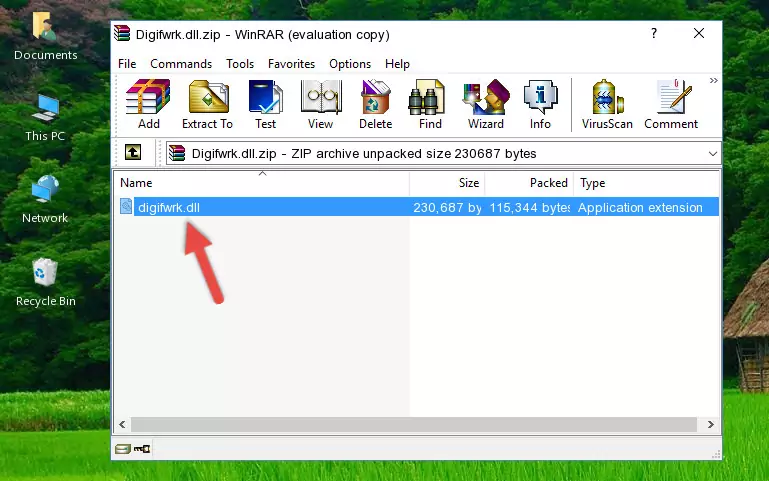Click the digifwrk.dll file icon
This screenshot has width=769, height=481.
126,206
